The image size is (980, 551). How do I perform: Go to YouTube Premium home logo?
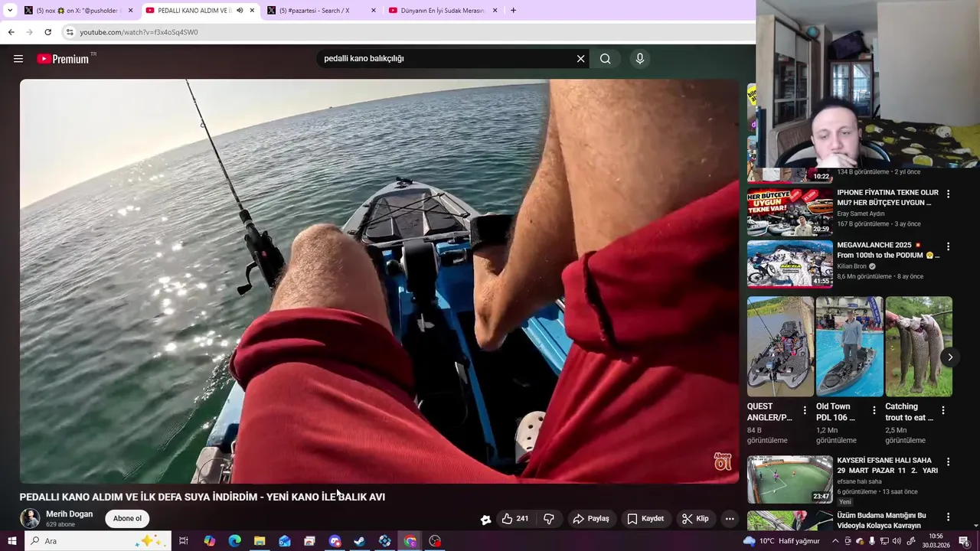(x=64, y=59)
